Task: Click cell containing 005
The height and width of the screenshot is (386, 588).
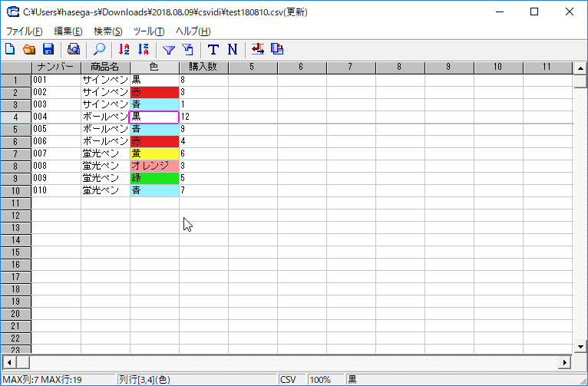Action: (x=56, y=129)
